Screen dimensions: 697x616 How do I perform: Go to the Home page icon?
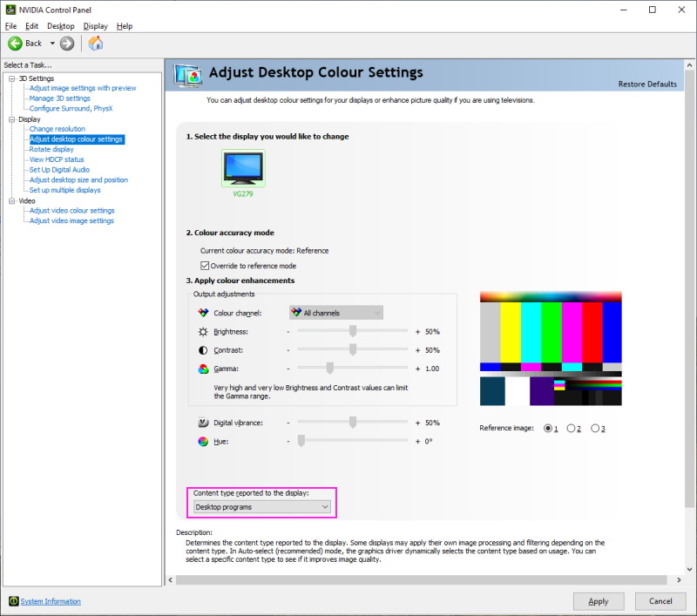[96, 43]
